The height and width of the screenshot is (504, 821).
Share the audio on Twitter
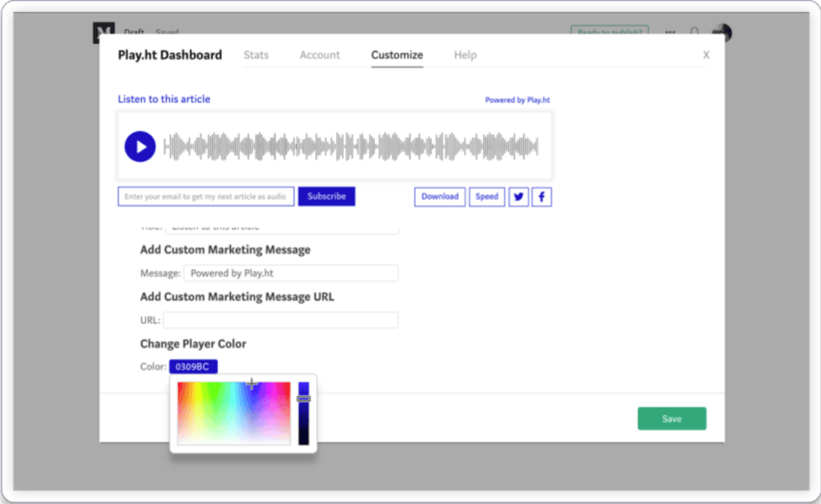(x=519, y=197)
